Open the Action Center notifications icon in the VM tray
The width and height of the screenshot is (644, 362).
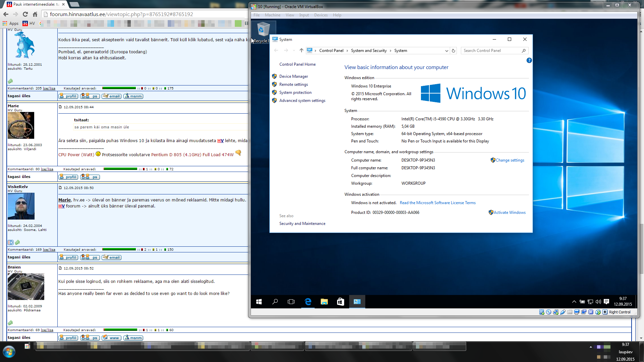[x=606, y=302]
